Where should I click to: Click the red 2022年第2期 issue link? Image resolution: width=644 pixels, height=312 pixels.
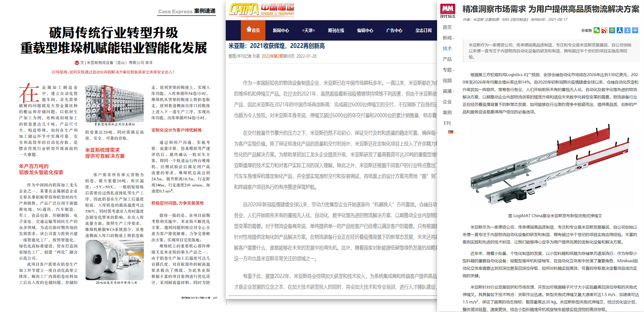coord(272,56)
